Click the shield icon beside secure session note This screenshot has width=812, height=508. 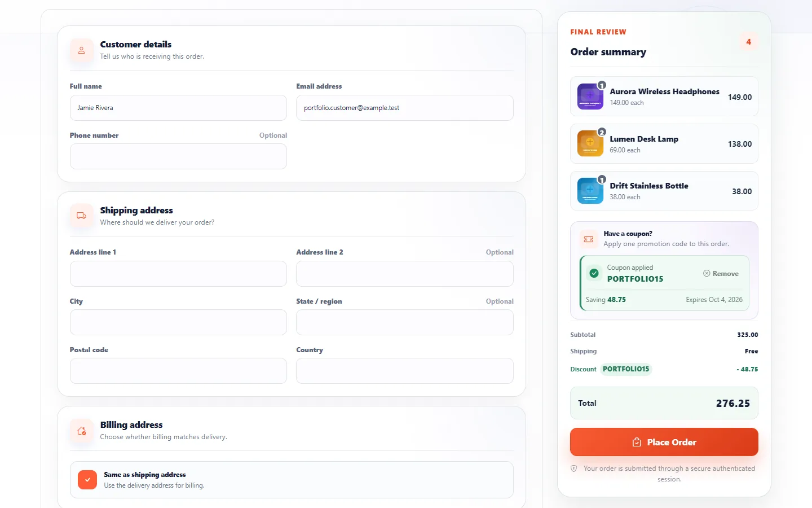click(x=574, y=468)
